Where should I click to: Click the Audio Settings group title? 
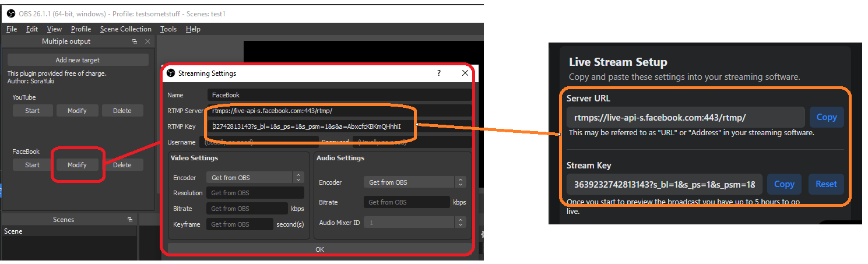click(x=340, y=158)
